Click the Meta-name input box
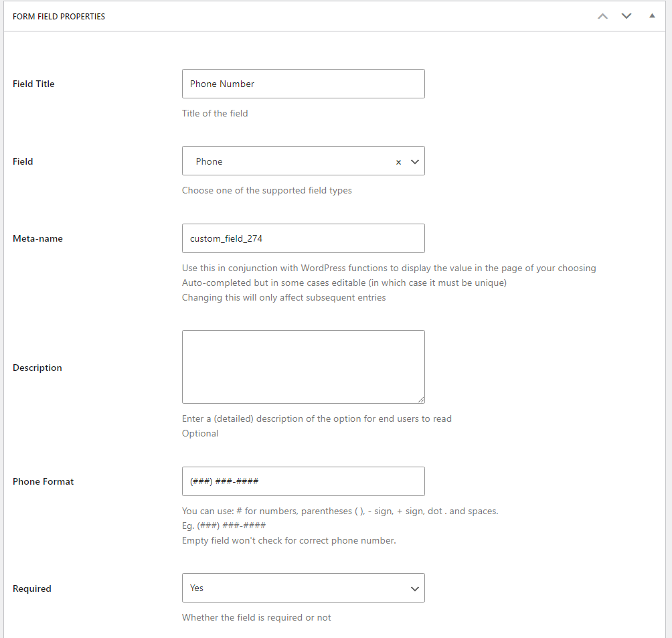 (x=303, y=238)
